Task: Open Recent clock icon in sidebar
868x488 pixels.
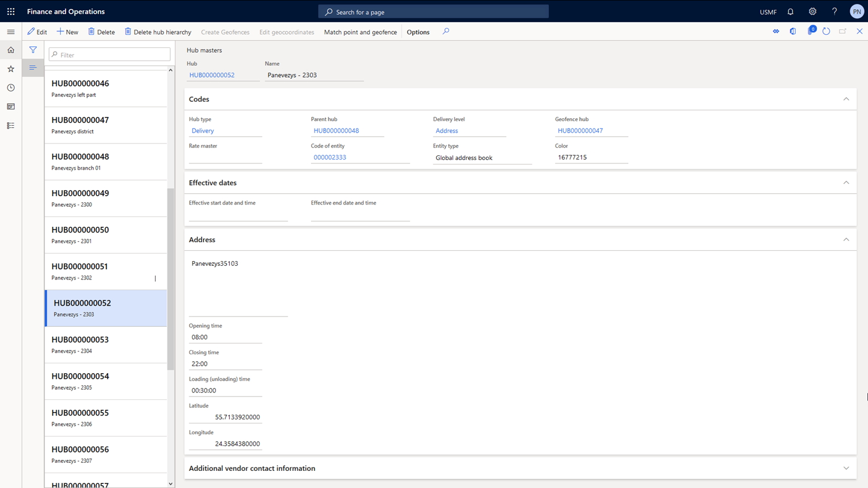Action: click(11, 88)
